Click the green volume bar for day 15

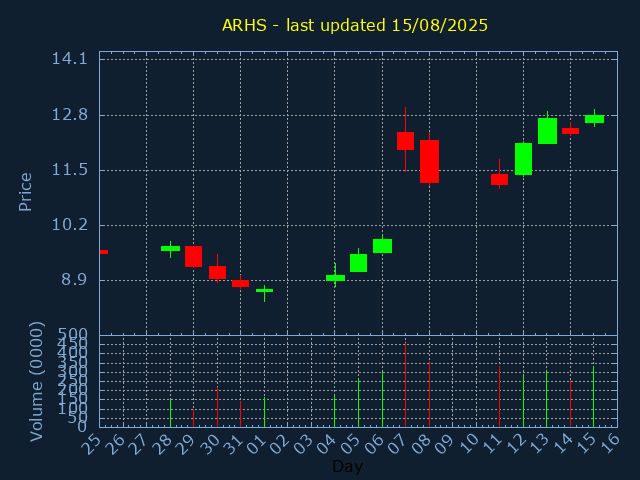[x=593, y=397]
